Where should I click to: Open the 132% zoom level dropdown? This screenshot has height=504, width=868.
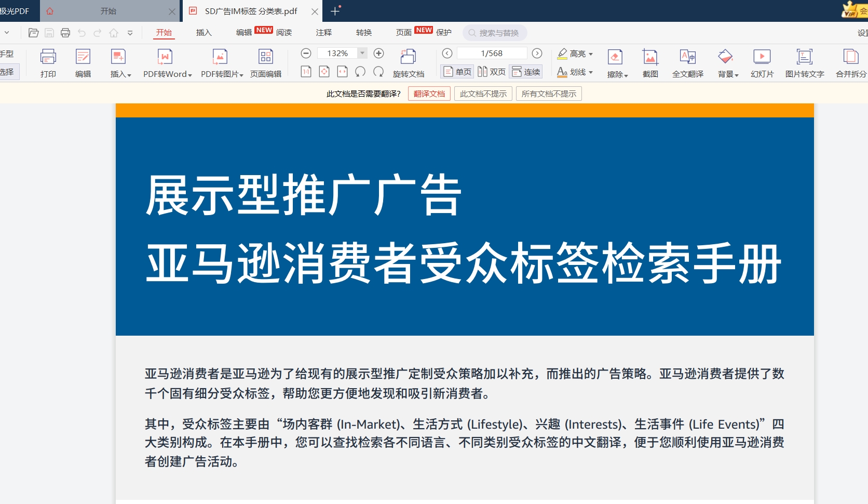coord(363,53)
